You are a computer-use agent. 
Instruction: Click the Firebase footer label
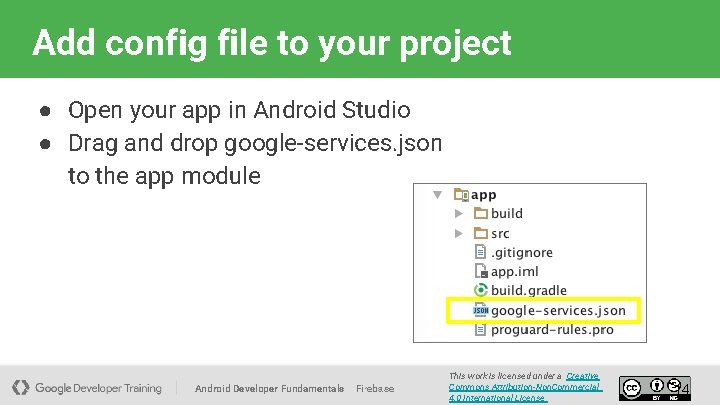[x=375, y=389]
